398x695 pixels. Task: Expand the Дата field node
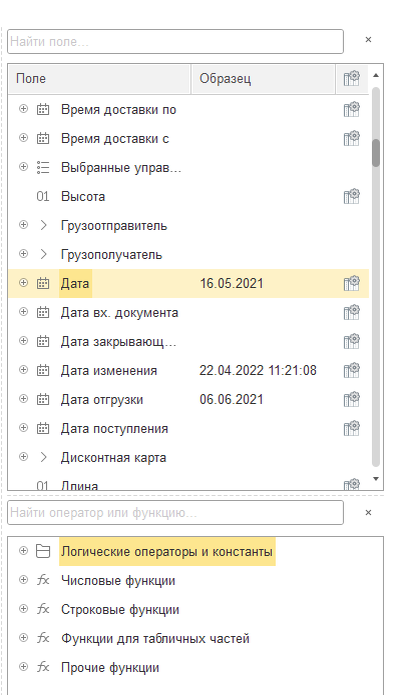(23, 282)
